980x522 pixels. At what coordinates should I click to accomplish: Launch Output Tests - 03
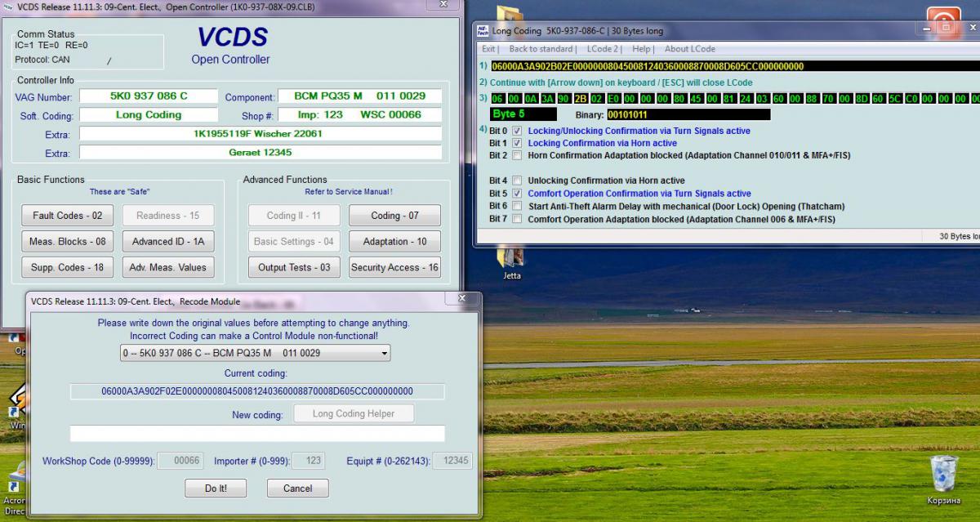pos(294,267)
